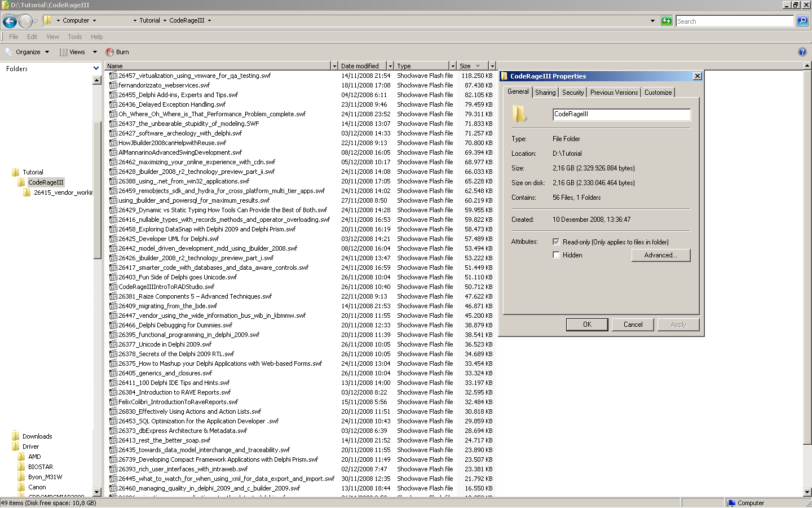Click 26457_virtualization_using_vmware_for_qa_testing.swf
The image size is (812, 508).
[x=195, y=76]
